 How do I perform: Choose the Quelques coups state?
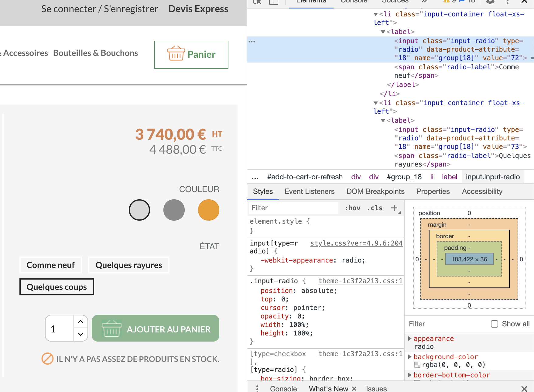(x=57, y=287)
